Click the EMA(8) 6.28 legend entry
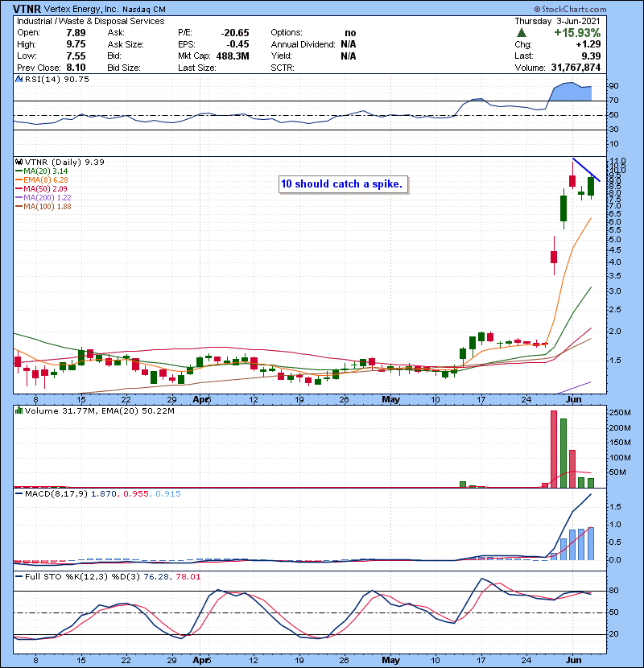The image size is (644, 668). click(41, 179)
